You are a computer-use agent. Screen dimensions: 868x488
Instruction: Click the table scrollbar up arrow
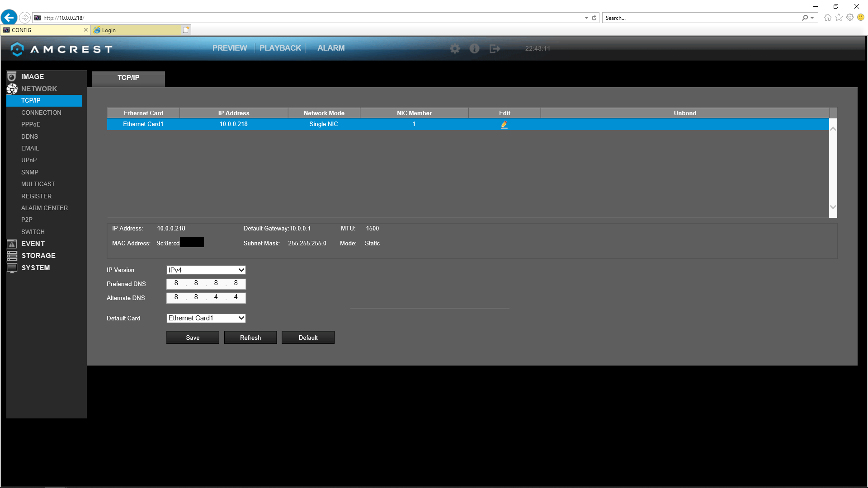click(833, 129)
